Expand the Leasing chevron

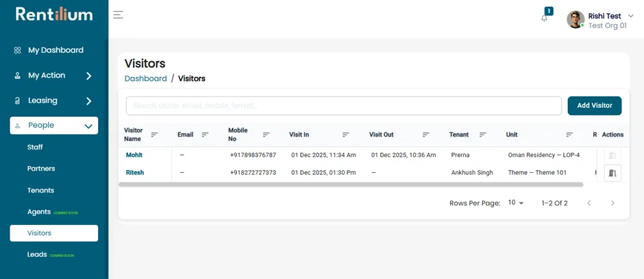pyautogui.click(x=88, y=101)
